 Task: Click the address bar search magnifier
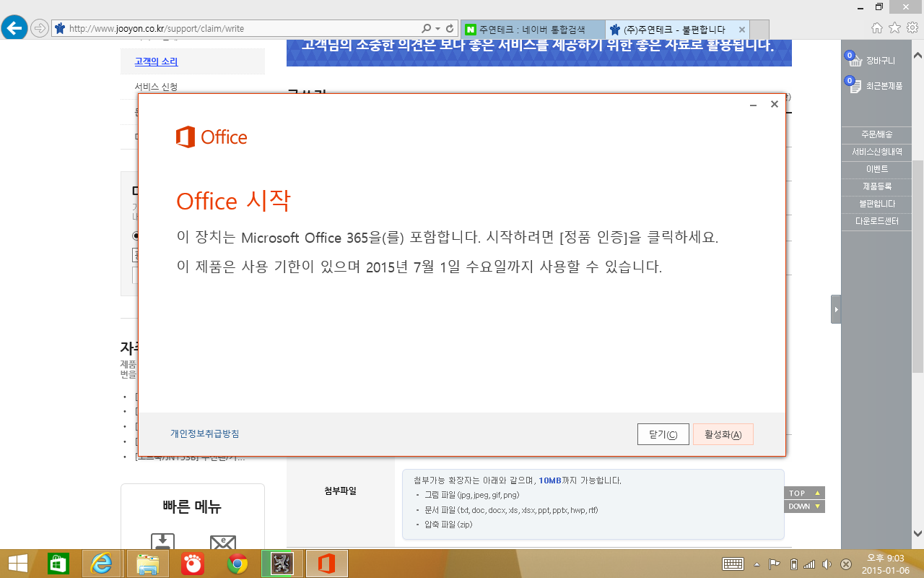[426, 29]
